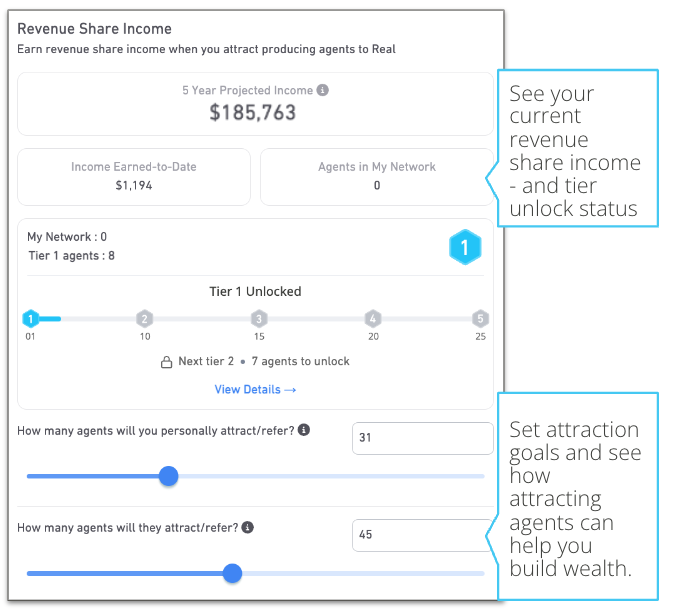Click the 'they attract/refer' slider handle
The width and height of the screenshot is (680, 610).
pos(232,573)
